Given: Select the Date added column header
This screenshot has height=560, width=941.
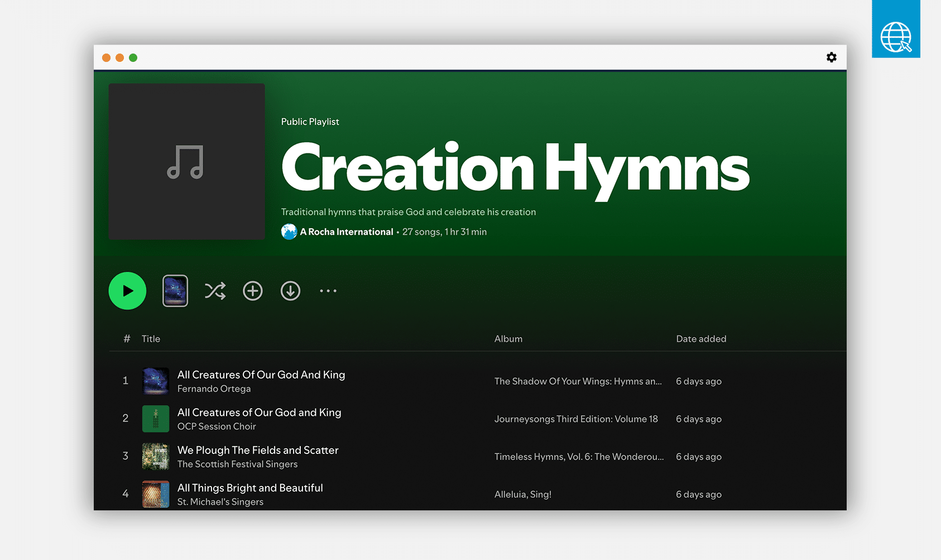Looking at the screenshot, I should point(702,339).
